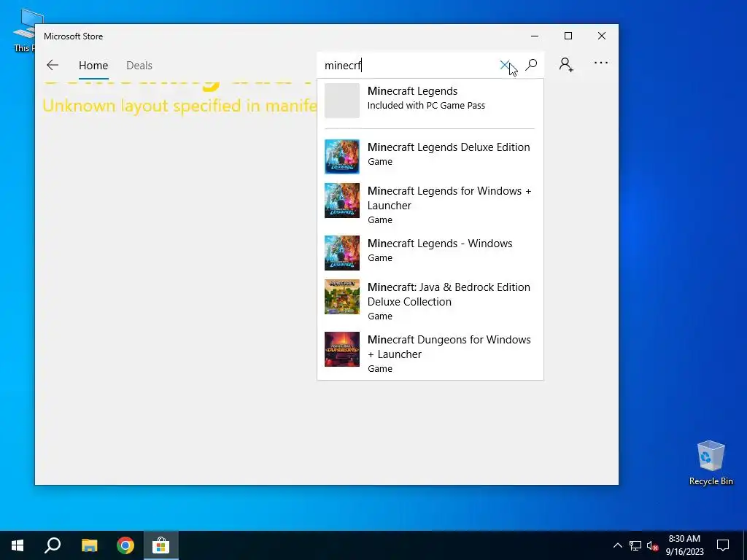
Task: Maximize the Microsoft Store window
Action: pos(568,36)
